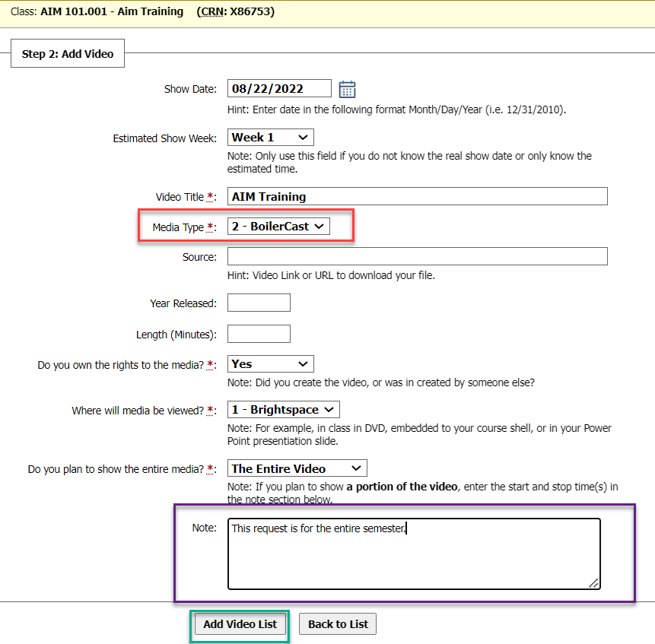Click the Video Title text field
The width and height of the screenshot is (655, 644).
click(417, 196)
